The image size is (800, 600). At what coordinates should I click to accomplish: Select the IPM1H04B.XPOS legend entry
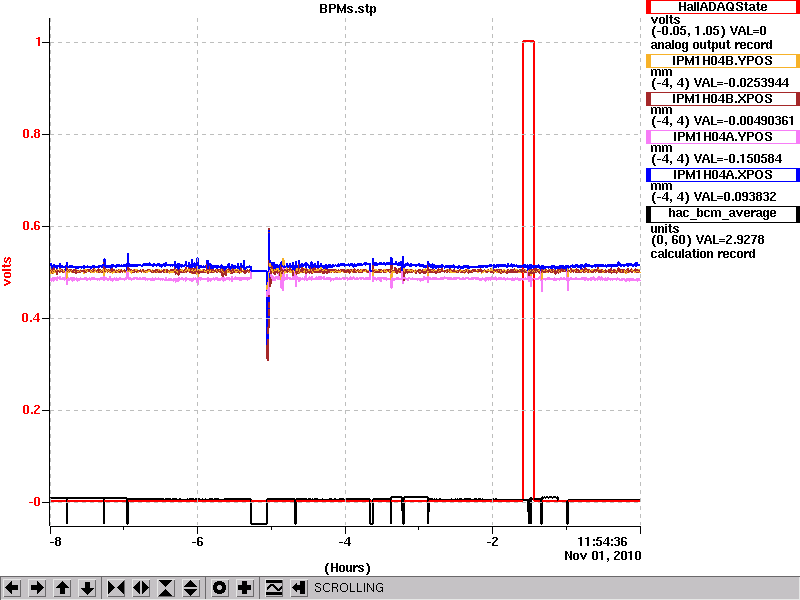pos(722,99)
